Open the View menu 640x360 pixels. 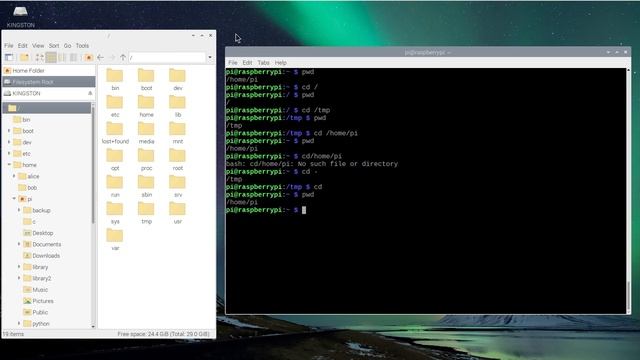coord(38,46)
